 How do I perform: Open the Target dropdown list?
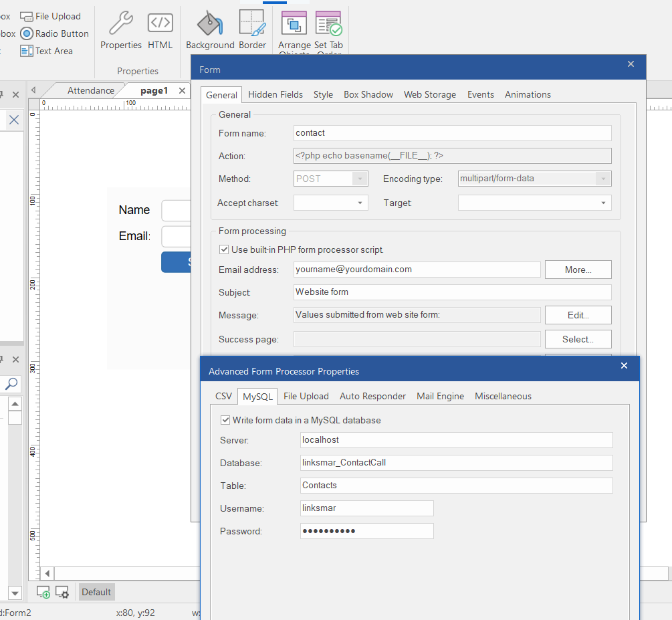coord(603,203)
